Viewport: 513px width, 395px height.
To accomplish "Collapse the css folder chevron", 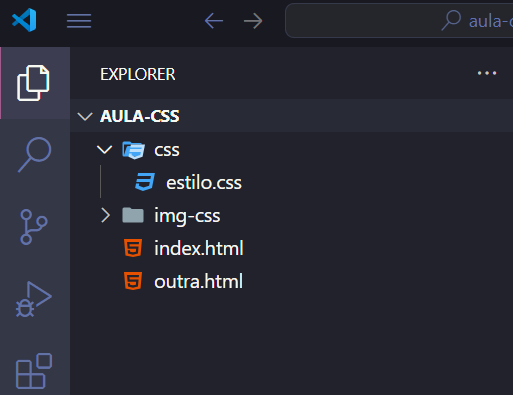I will tap(105, 150).
